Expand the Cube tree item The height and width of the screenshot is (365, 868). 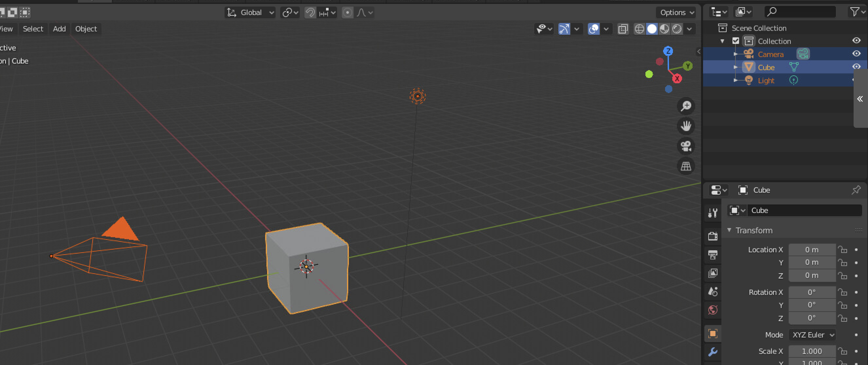click(736, 67)
